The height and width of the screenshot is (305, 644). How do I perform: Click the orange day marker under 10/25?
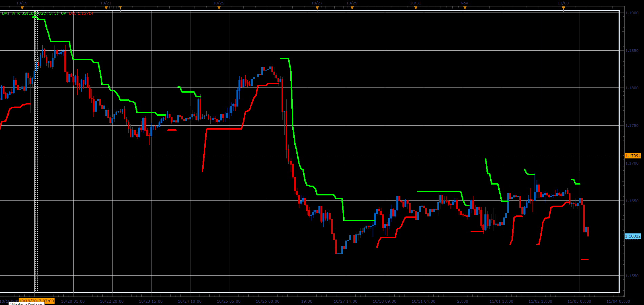click(219, 8)
